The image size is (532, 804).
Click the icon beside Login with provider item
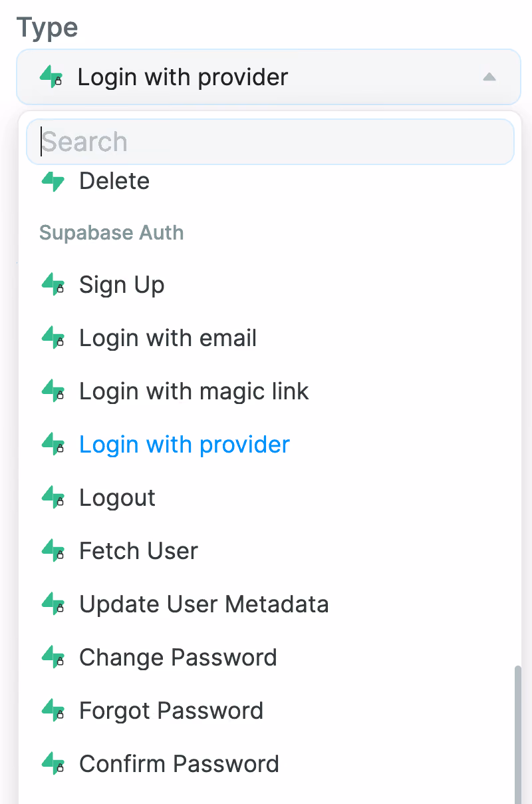click(x=53, y=444)
